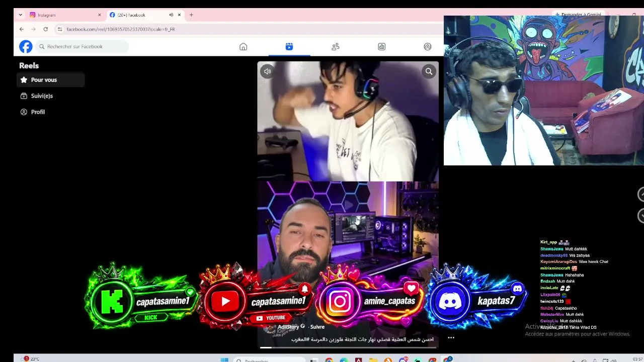Click the Demander à Gemini button
The image size is (644, 362).
coord(578,15)
